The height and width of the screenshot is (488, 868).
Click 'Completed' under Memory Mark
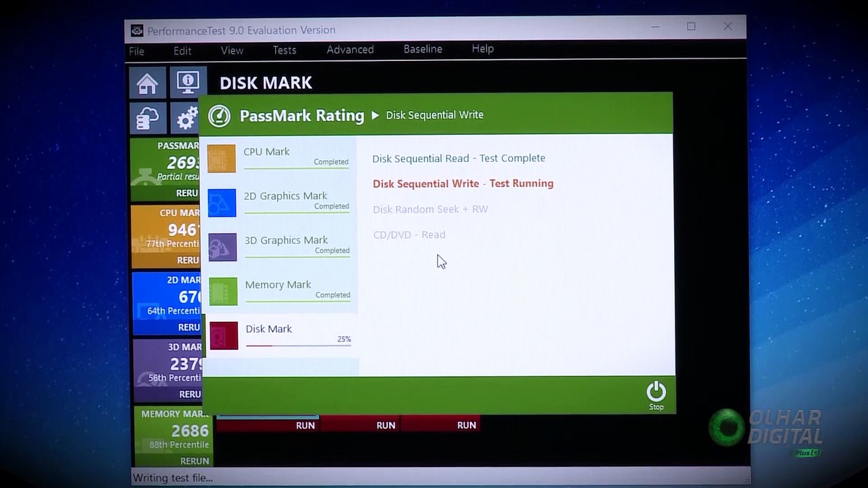click(x=333, y=295)
